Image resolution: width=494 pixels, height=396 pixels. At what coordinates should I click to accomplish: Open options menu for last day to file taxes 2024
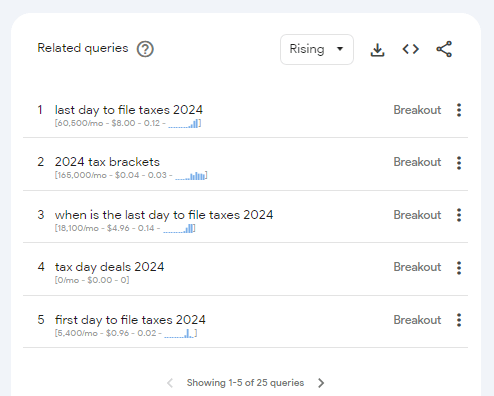(x=459, y=110)
